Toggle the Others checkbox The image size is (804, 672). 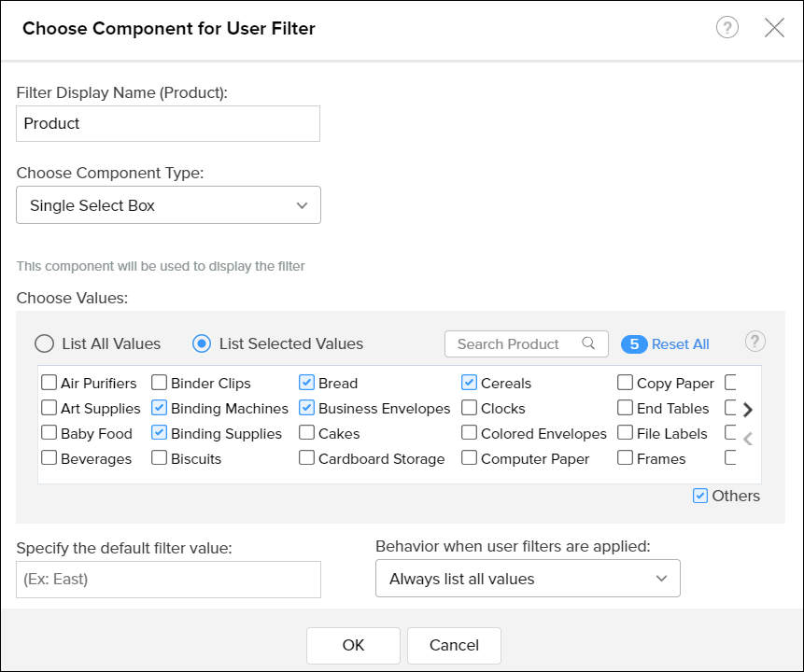pos(700,496)
